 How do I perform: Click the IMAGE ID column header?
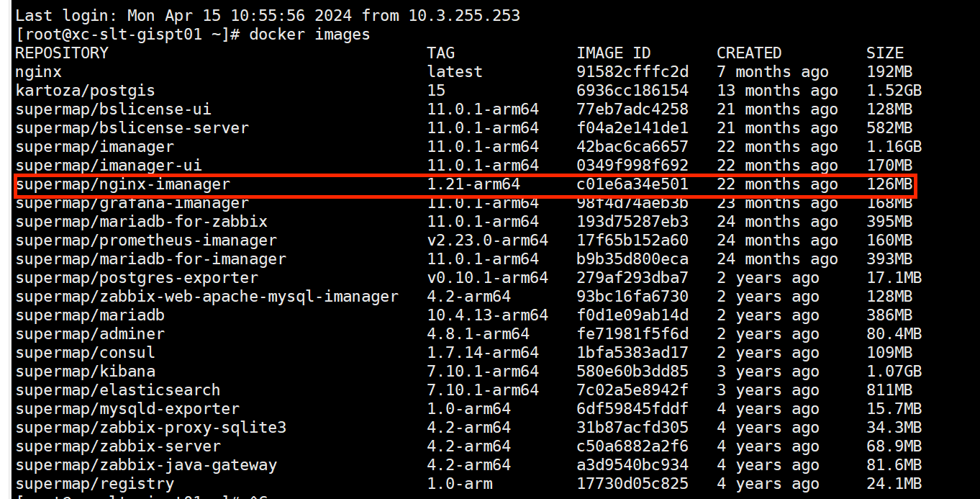(614, 53)
